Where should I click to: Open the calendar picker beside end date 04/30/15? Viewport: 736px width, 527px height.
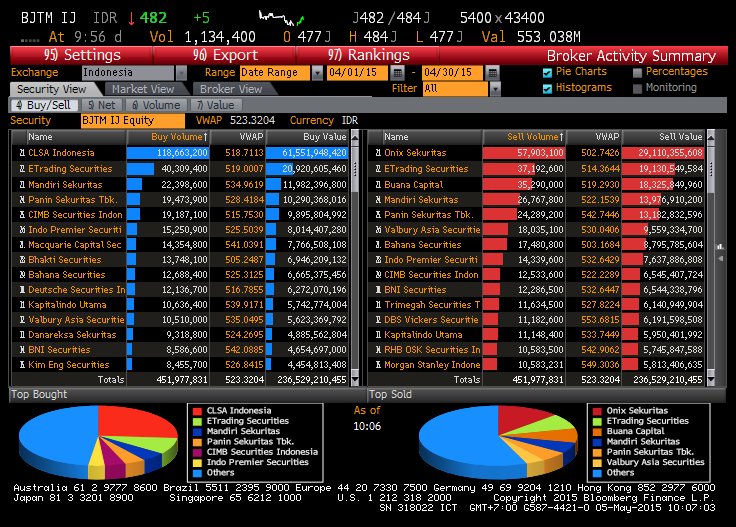point(491,73)
